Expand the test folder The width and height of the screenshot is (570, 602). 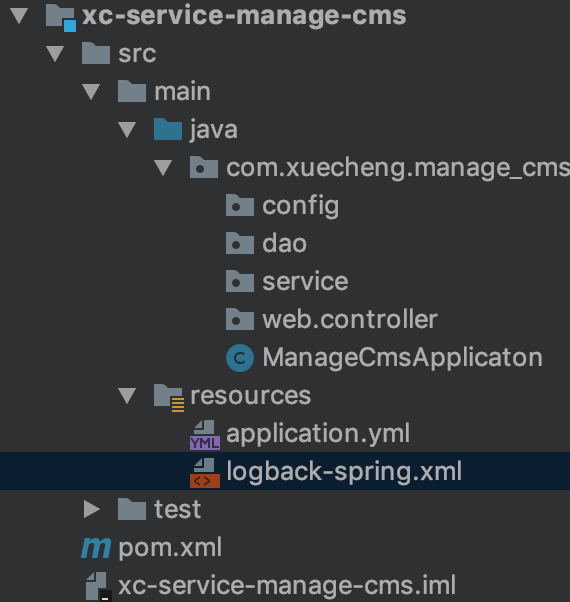(91, 509)
